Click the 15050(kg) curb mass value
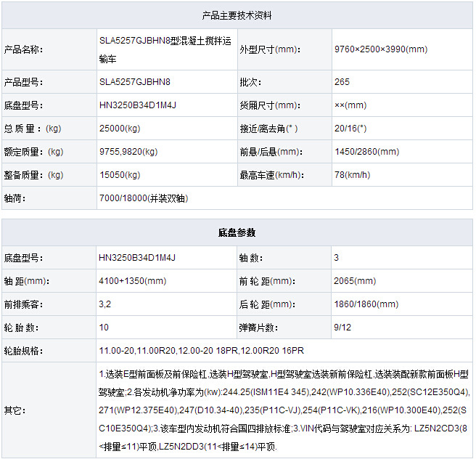Screen dimensions: 476x459 point(120,175)
